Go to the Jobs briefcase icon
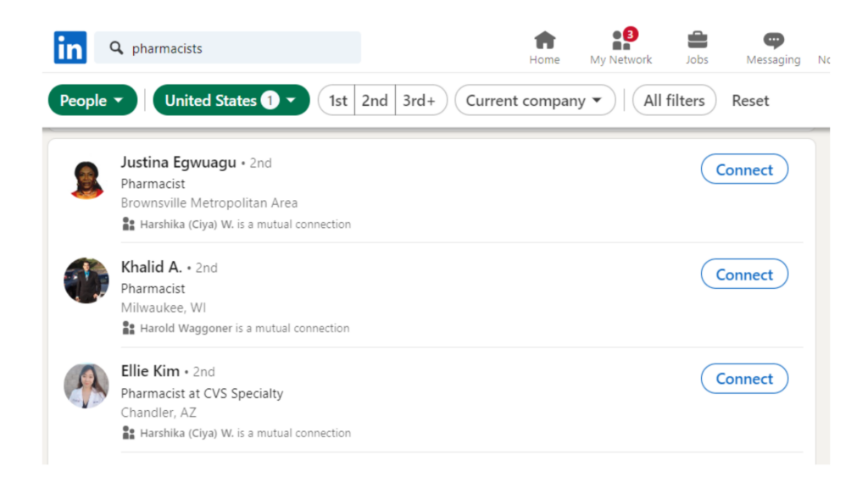The height and width of the screenshot is (488, 868). [698, 41]
